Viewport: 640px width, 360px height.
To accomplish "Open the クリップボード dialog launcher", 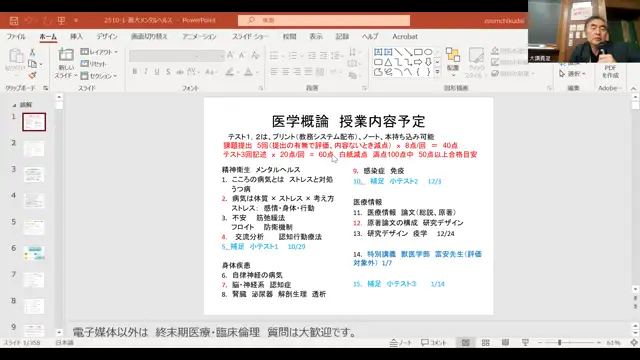I will pyautogui.click(x=46, y=88).
